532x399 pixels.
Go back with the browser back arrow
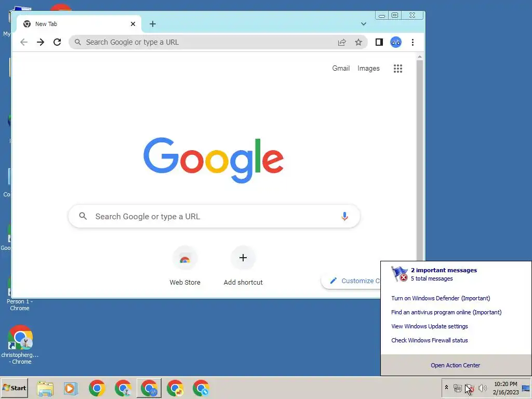pyautogui.click(x=24, y=42)
